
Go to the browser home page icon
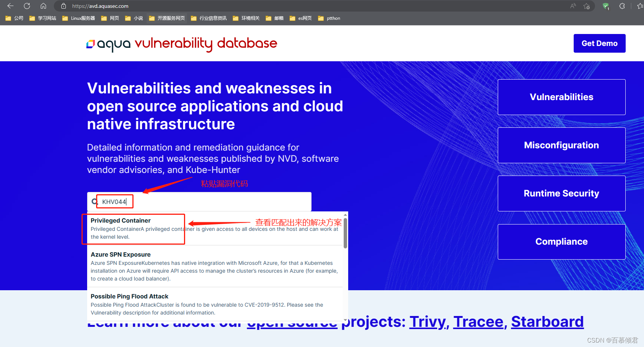pos(43,6)
